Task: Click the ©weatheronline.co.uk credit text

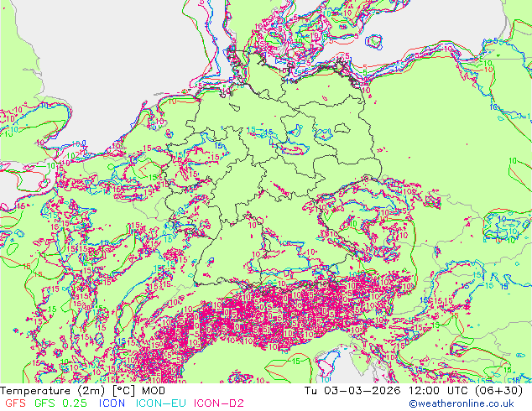Action: [462, 403]
